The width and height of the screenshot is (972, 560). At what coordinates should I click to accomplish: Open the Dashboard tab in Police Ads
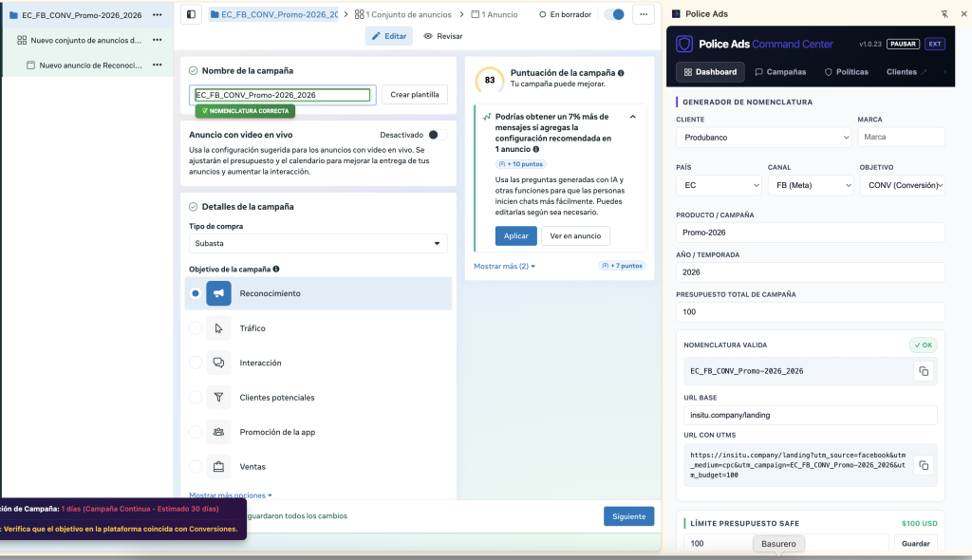[710, 72]
